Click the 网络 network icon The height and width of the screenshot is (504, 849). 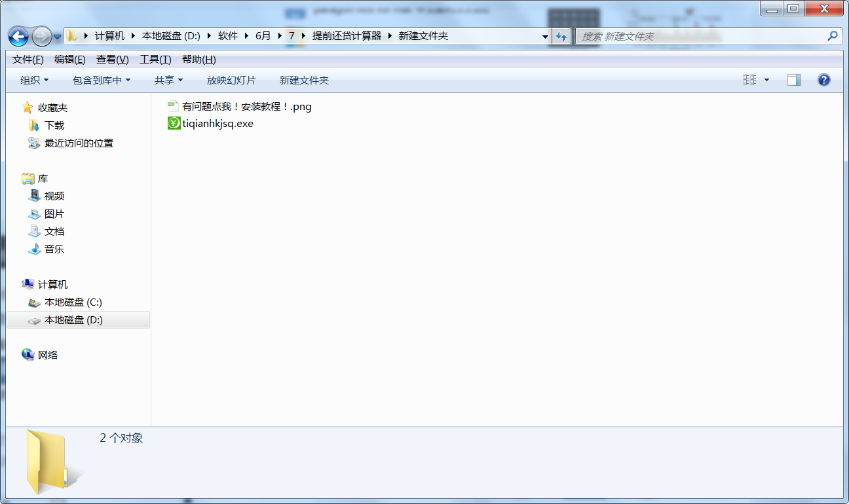pos(28,355)
